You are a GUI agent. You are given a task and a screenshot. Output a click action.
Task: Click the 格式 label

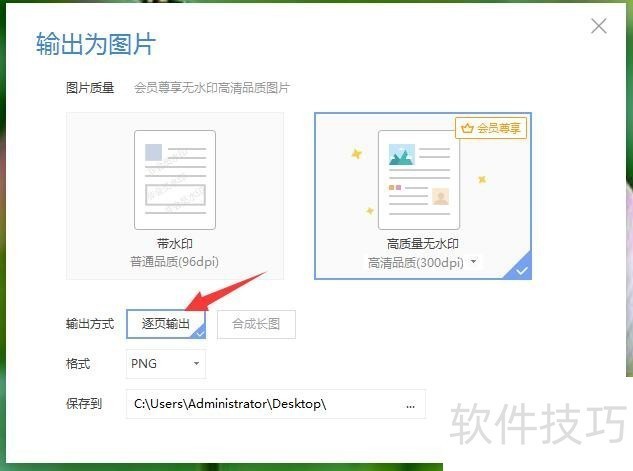pos(78,364)
